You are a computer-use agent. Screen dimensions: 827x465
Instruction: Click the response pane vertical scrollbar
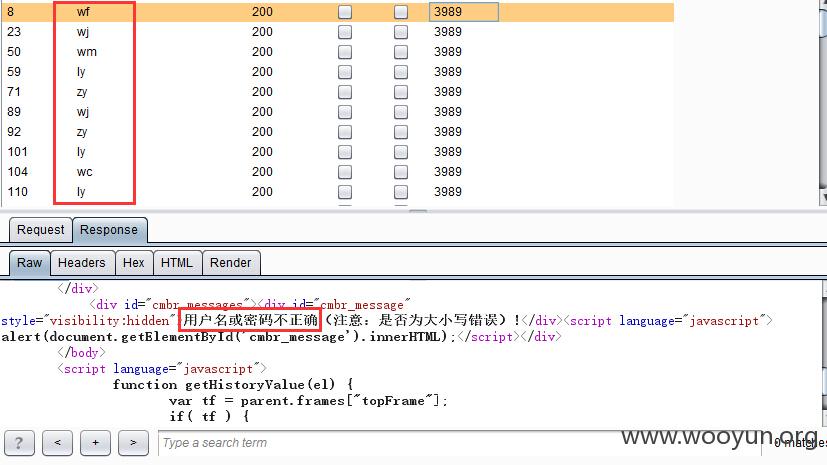(x=824, y=353)
